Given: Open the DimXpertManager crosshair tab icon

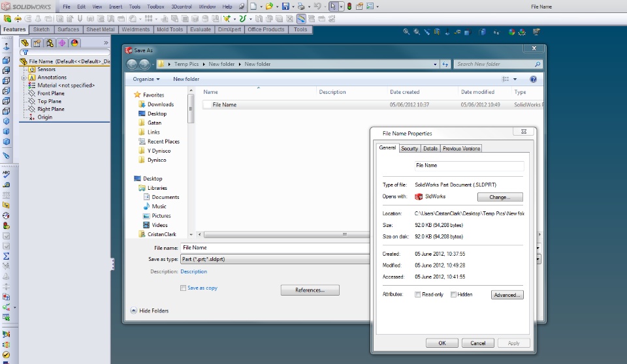Looking at the screenshot, I should pyautogui.click(x=62, y=43).
